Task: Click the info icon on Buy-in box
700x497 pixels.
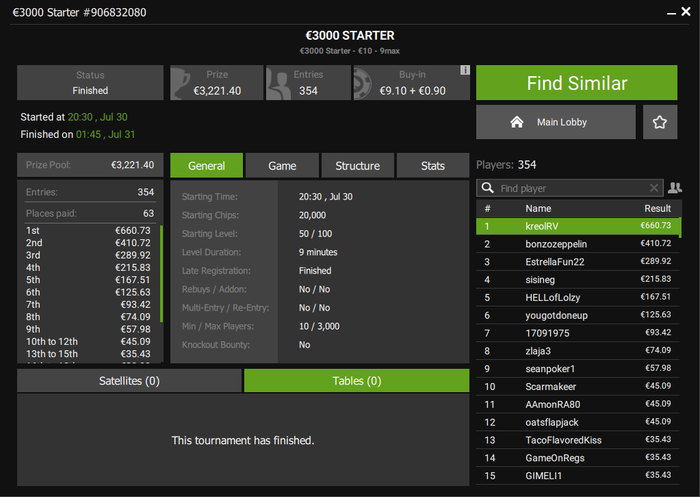Action: (465, 70)
